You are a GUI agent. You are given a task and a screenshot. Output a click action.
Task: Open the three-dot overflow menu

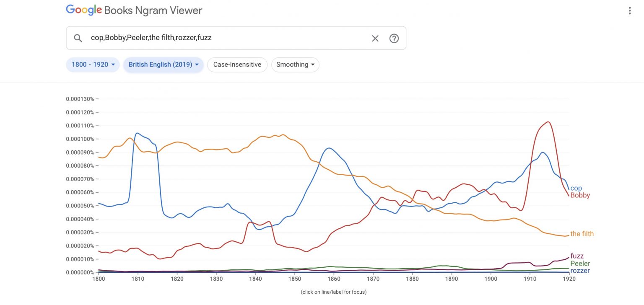click(x=629, y=10)
